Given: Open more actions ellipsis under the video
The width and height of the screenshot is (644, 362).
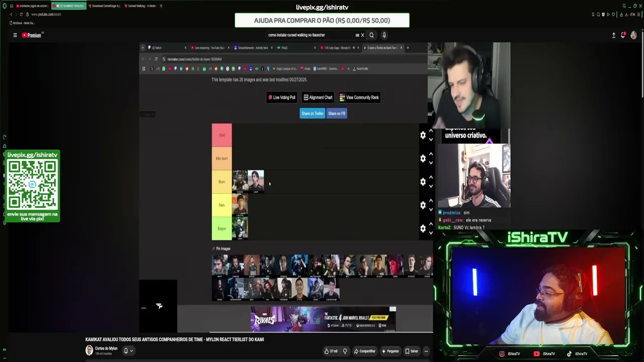Looking at the screenshot, I should pyautogui.click(x=426, y=351).
